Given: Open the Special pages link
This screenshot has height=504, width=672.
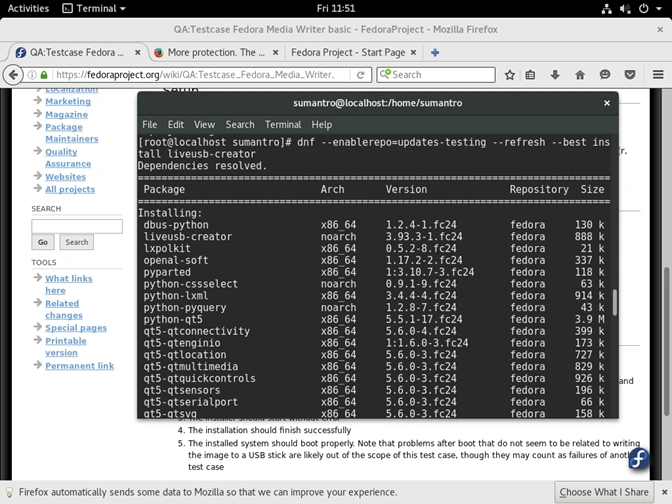Looking at the screenshot, I should 76,328.
